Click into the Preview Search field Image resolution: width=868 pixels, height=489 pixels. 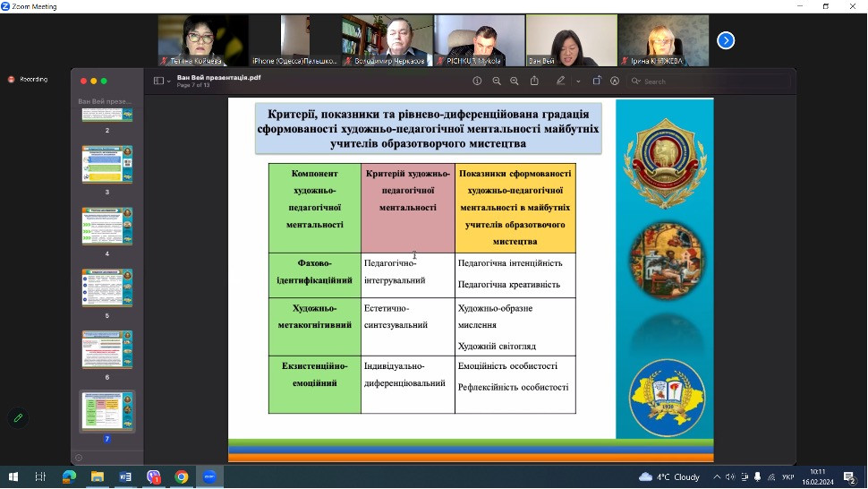pyautogui.click(x=710, y=81)
